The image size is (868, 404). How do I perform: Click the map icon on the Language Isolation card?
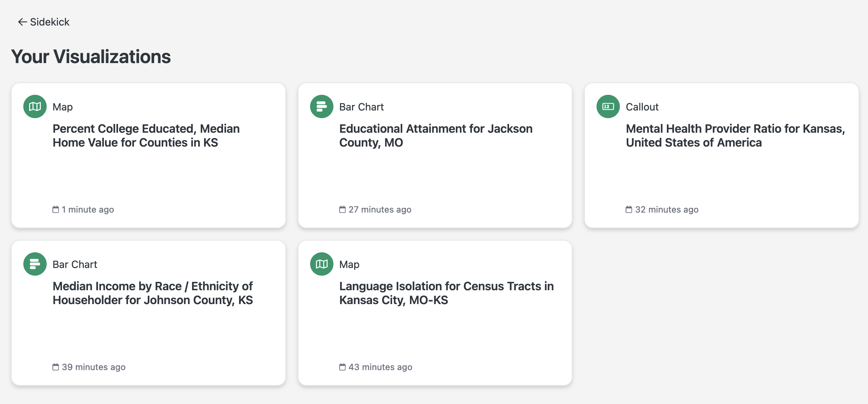click(x=321, y=264)
